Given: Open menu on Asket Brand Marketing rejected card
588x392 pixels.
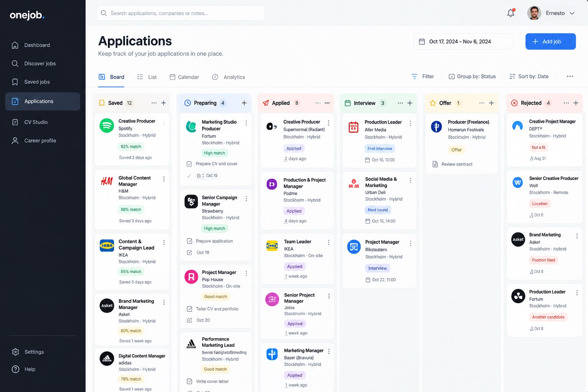Looking at the screenshot, I should [577, 236].
